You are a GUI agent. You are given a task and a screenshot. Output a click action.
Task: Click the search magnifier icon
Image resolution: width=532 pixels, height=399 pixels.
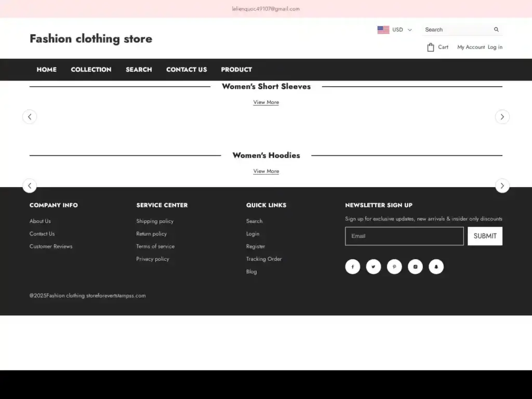(x=496, y=30)
